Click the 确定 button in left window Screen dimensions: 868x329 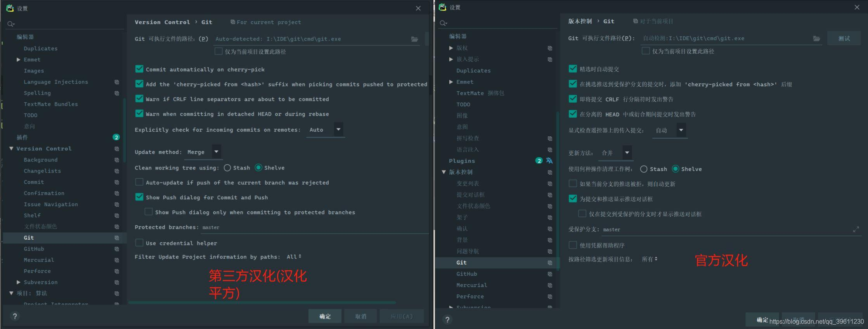tap(325, 316)
